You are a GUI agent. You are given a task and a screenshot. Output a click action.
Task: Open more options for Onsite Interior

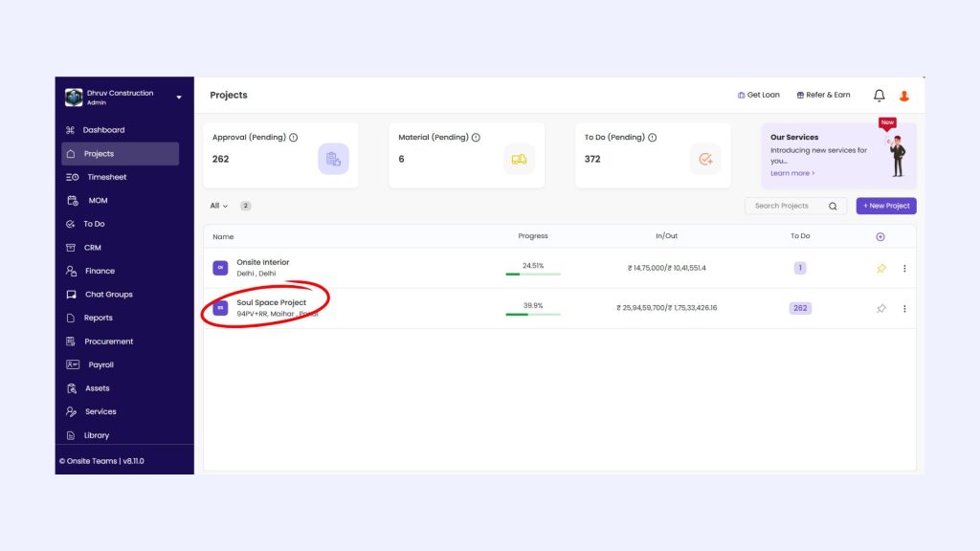(x=904, y=268)
